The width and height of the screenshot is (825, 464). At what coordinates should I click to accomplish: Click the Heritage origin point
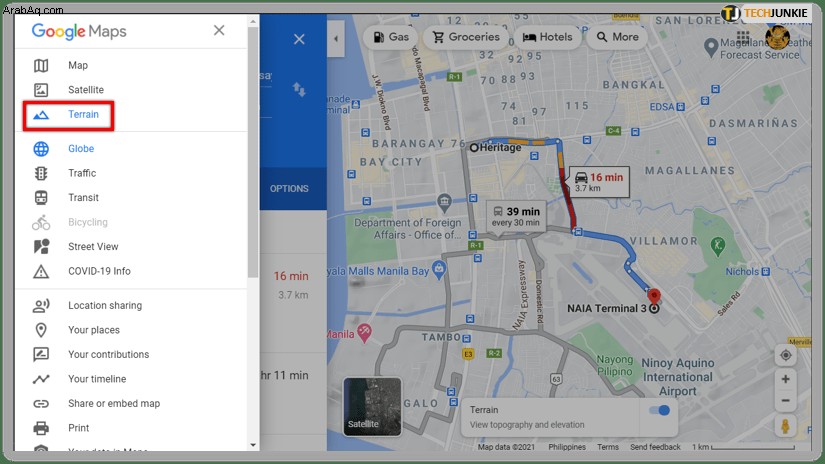(x=474, y=148)
